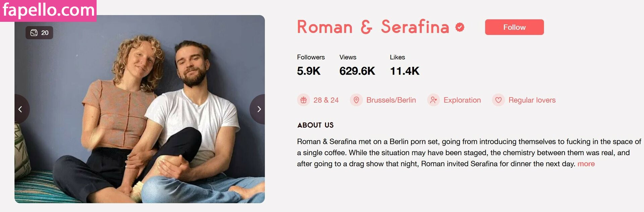Click the heart Regular lovers icon
Image resolution: width=644 pixels, height=212 pixels.
click(x=498, y=100)
